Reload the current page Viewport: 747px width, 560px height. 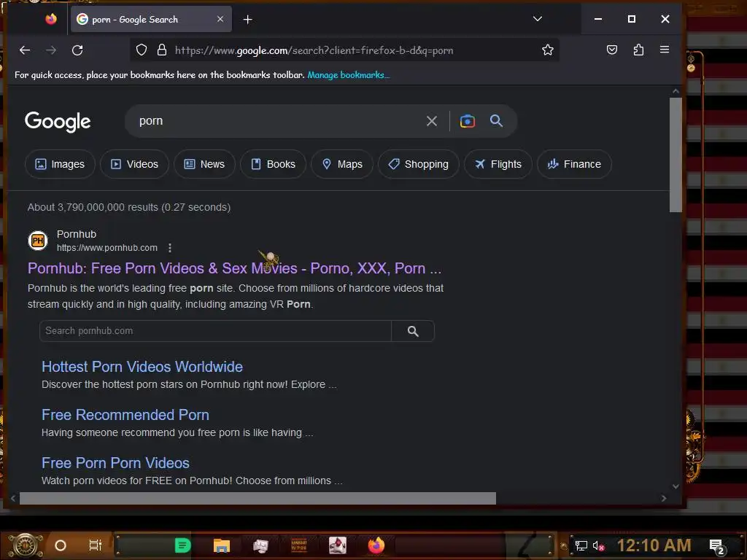(x=77, y=50)
